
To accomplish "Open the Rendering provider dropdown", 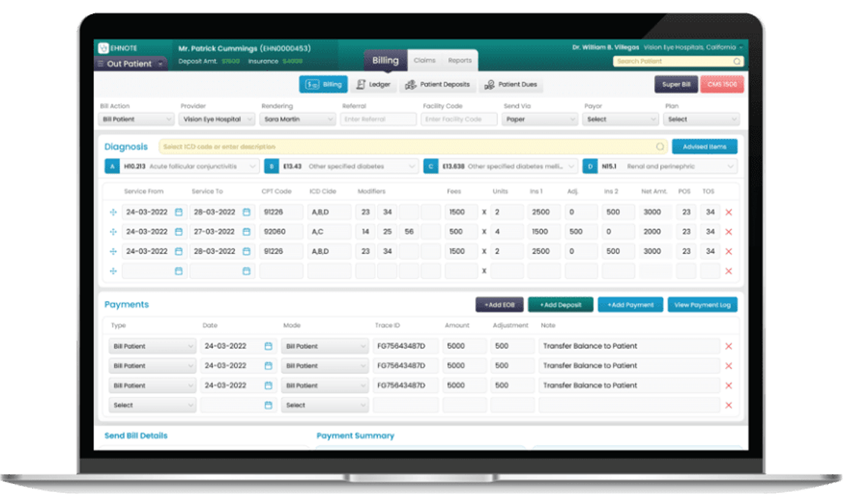I will pyautogui.click(x=298, y=119).
